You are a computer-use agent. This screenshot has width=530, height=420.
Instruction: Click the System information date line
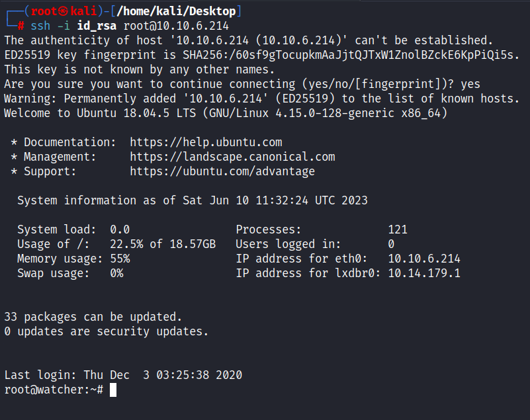(x=193, y=200)
